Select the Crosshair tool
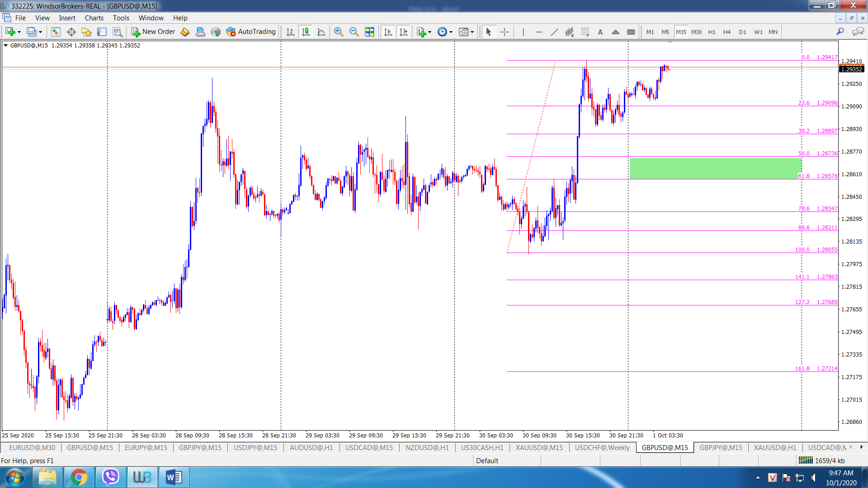 click(505, 32)
